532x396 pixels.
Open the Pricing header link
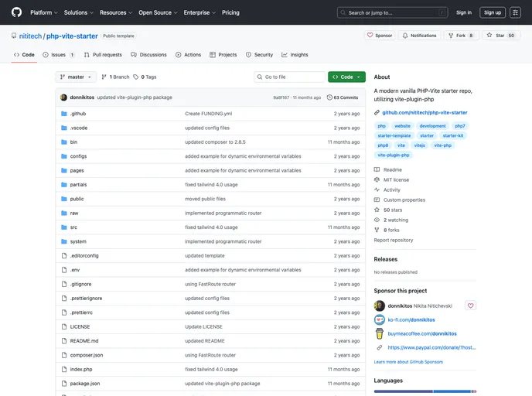pos(230,12)
